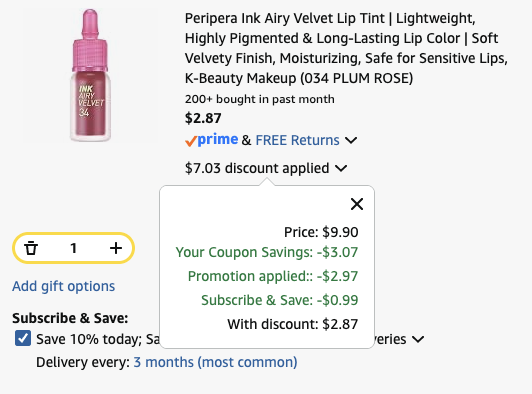
Task: Click the Your Coupon Savings line
Action: pyautogui.click(x=267, y=252)
